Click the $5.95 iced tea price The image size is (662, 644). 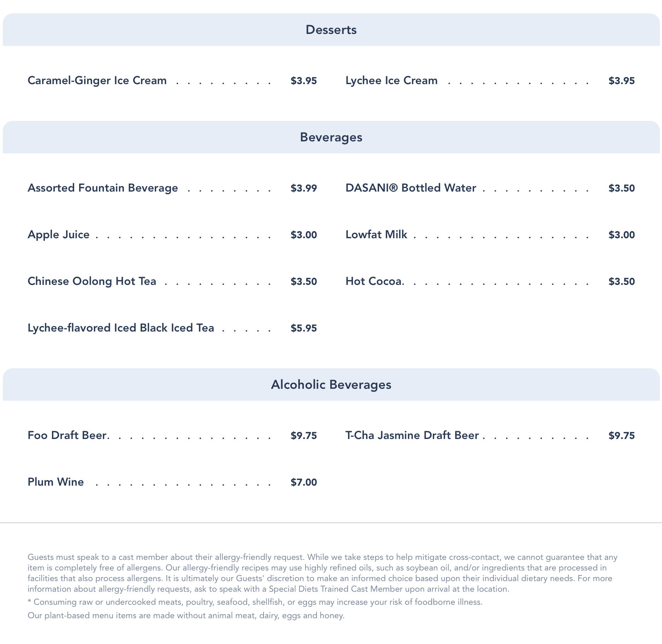[x=303, y=328]
